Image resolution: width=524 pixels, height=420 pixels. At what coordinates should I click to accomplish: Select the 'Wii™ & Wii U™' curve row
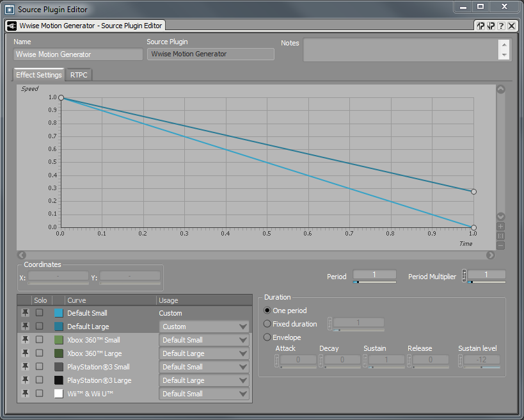pyautogui.click(x=134, y=394)
